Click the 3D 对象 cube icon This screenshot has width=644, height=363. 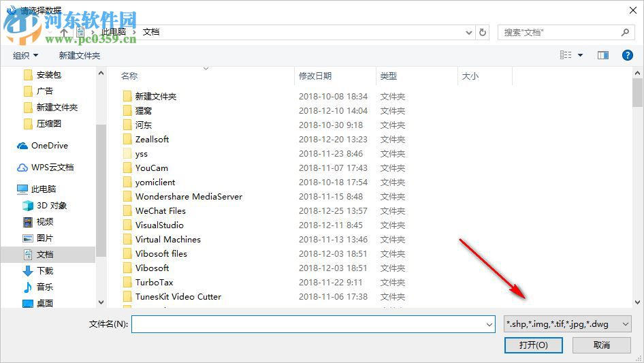click(28, 206)
